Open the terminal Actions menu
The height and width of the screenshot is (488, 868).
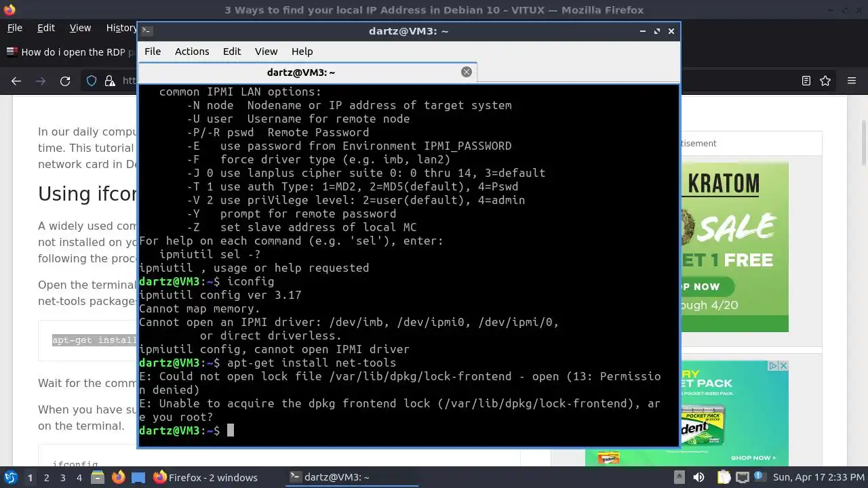[x=192, y=52]
